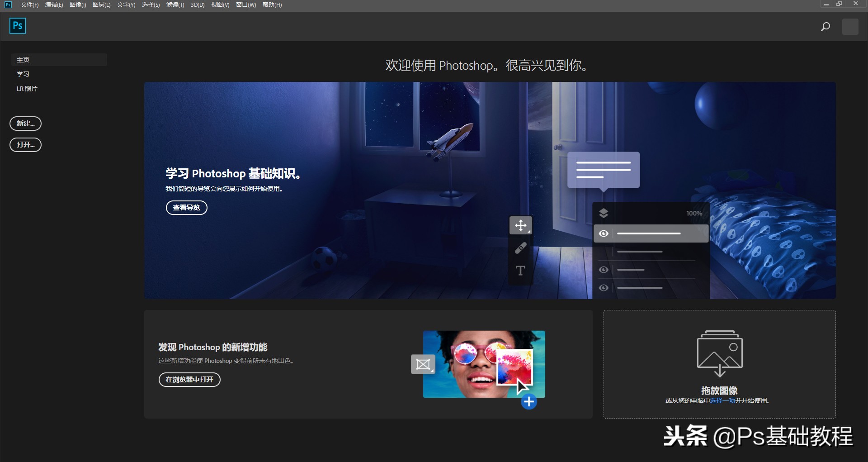Select the Move tool icon in banner overlay
The width and height of the screenshot is (868, 462).
click(x=520, y=225)
